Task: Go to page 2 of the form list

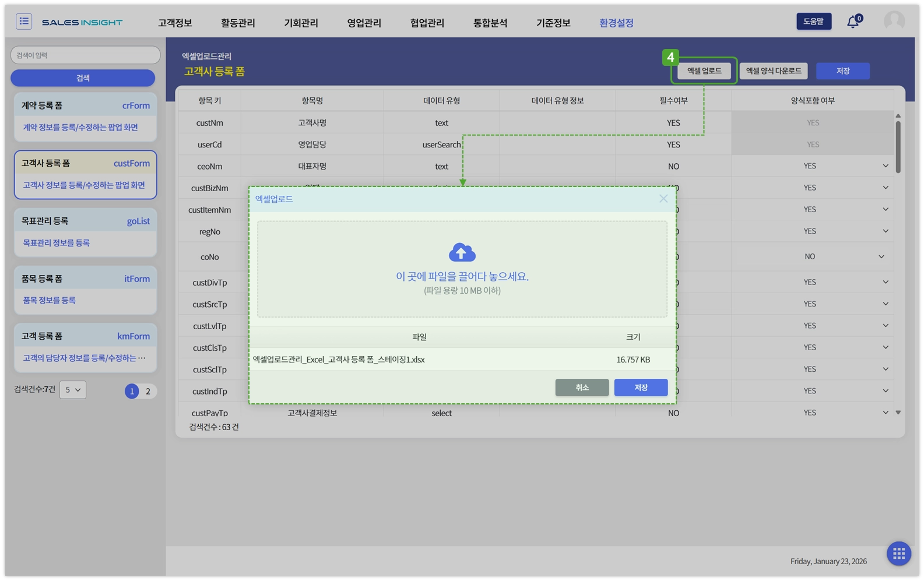Action: [x=148, y=391]
